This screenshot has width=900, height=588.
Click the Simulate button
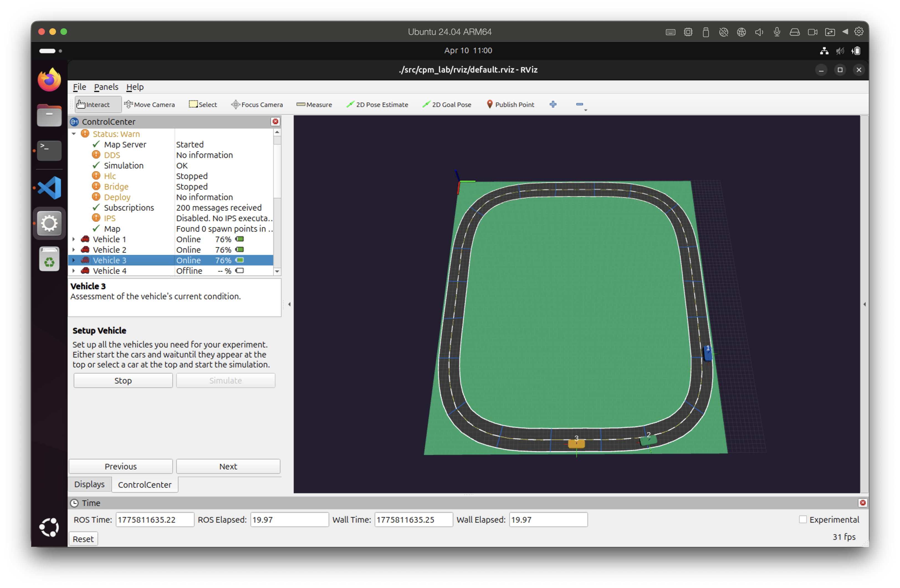pos(225,380)
